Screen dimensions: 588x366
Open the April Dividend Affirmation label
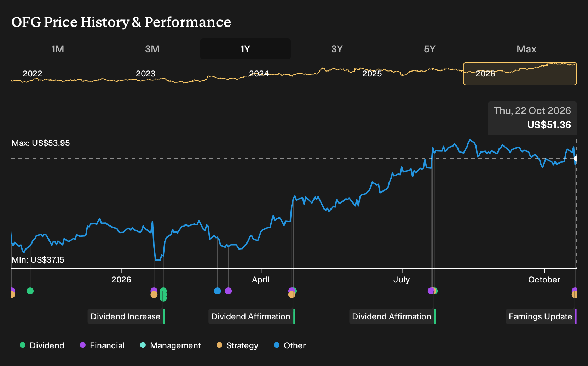252,316
